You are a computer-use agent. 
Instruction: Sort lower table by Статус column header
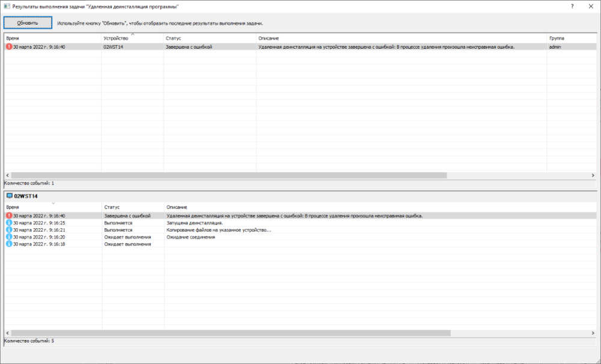(x=133, y=207)
